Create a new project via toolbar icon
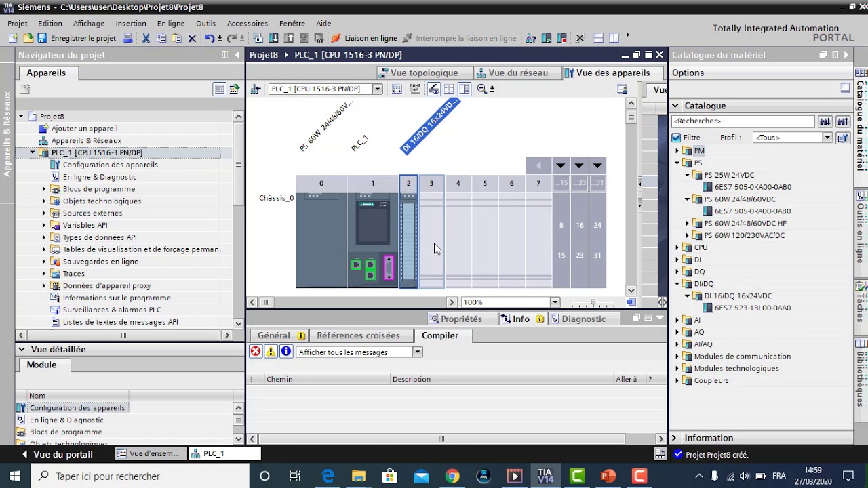This screenshot has width=868, height=488. pyautogui.click(x=14, y=39)
